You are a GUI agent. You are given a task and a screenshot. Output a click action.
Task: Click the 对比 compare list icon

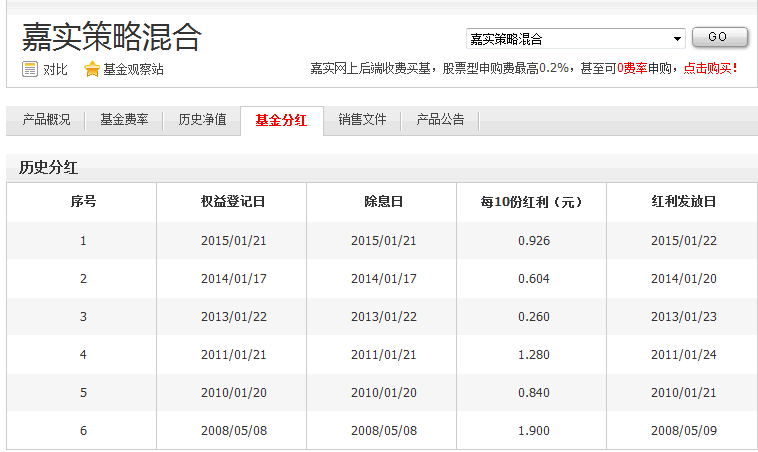point(29,69)
